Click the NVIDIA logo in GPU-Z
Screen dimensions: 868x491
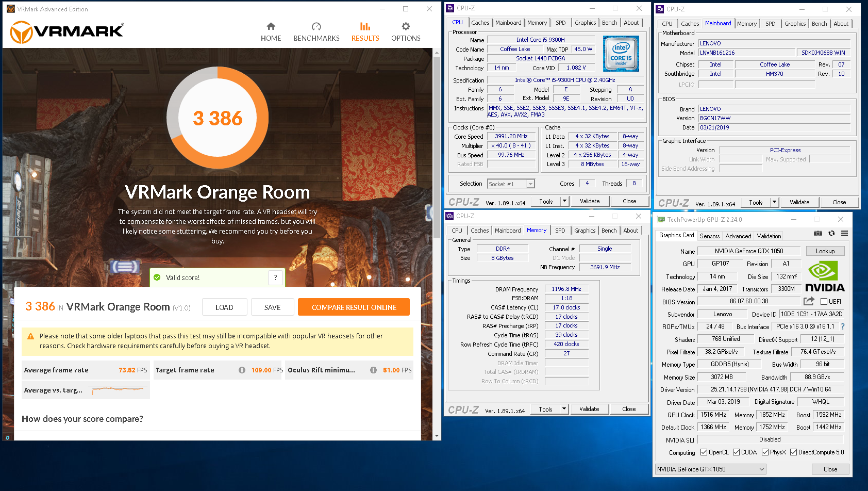click(x=824, y=276)
